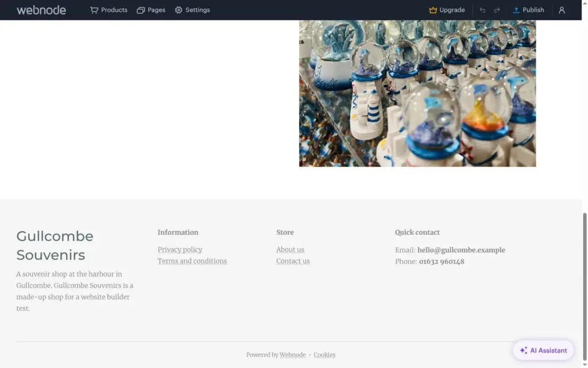Click the vertical scrollbar thumb
The height and width of the screenshot is (368, 588).
(585, 287)
